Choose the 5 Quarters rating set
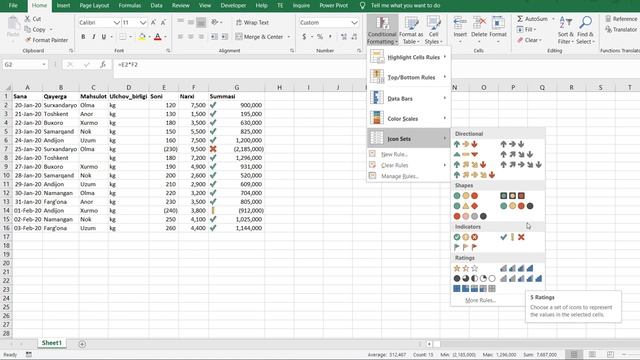The height and width of the screenshot is (360, 640). [474, 278]
